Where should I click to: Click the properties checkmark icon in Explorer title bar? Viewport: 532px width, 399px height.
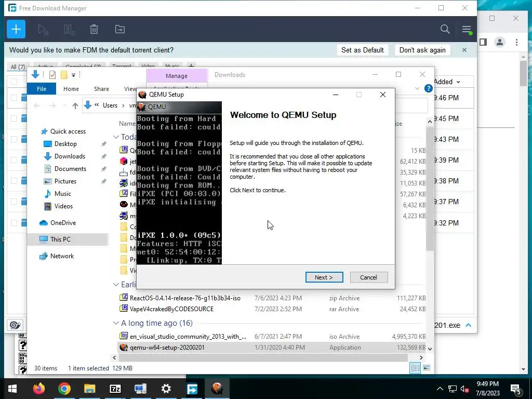coord(52,75)
